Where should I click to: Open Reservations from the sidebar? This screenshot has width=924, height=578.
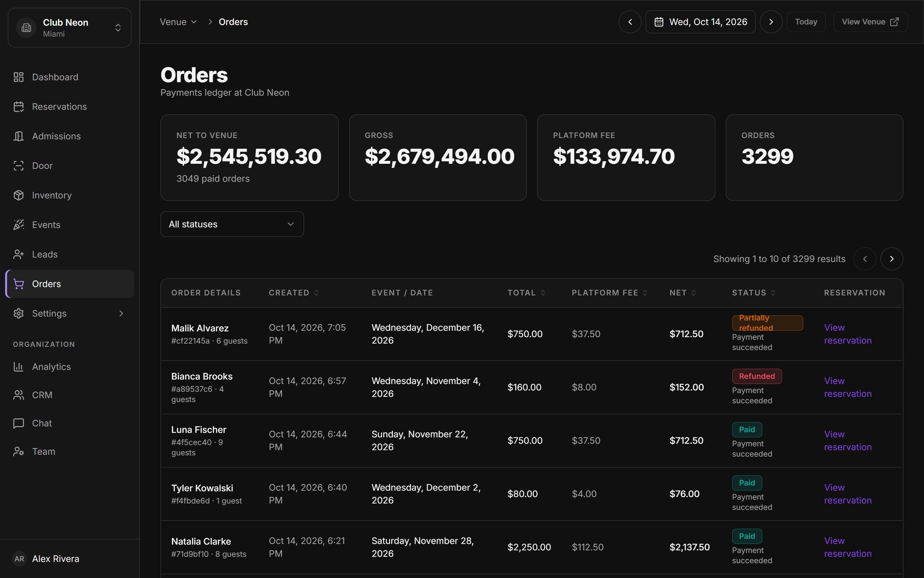point(69,107)
